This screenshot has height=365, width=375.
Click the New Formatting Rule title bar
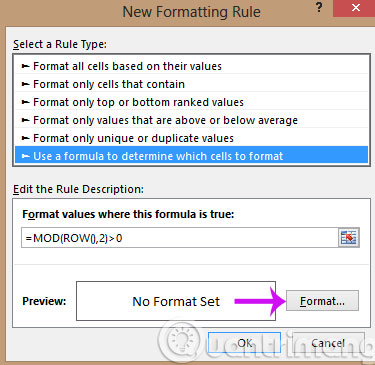(191, 12)
